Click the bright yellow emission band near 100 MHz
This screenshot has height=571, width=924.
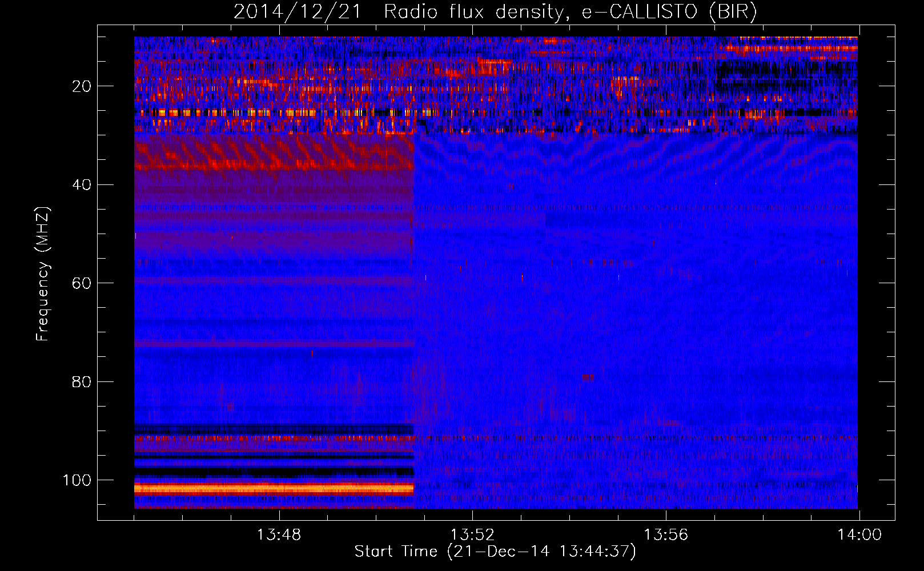click(x=274, y=489)
